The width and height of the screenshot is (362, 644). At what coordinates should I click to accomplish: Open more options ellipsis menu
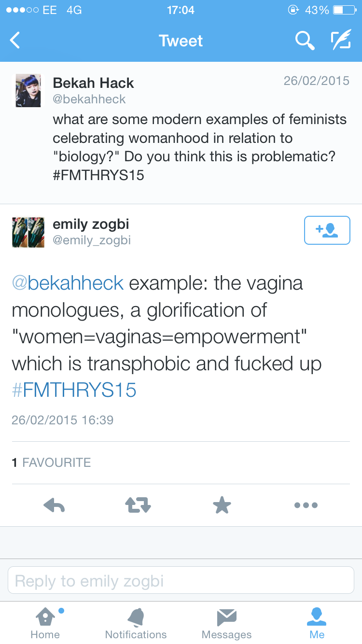306,505
